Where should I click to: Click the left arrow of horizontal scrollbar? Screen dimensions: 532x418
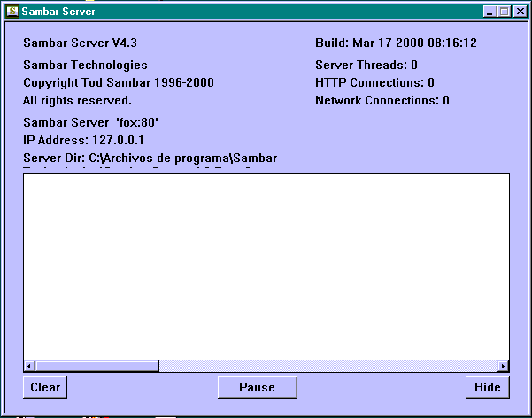click(29, 366)
